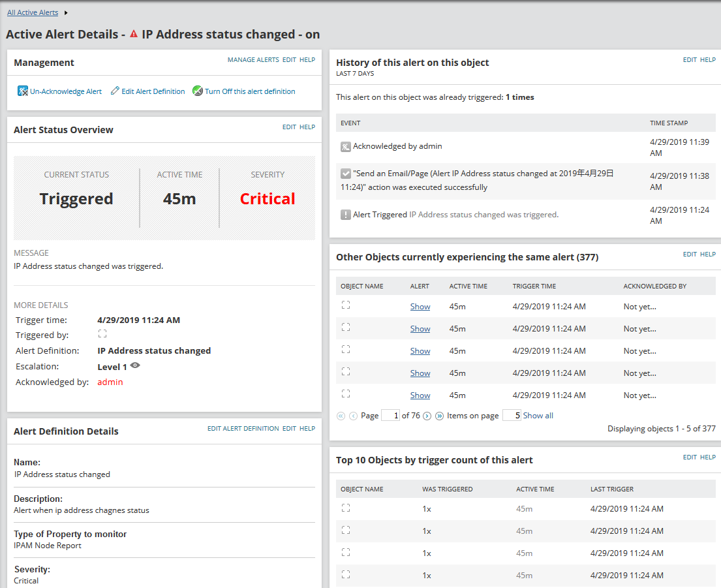Click the Items on page input field
The height and width of the screenshot is (588, 721).
pyautogui.click(x=512, y=415)
